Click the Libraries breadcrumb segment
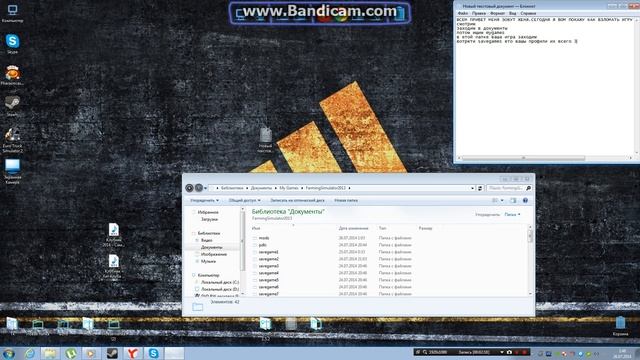This screenshot has height=360, width=640. pos(232,188)
